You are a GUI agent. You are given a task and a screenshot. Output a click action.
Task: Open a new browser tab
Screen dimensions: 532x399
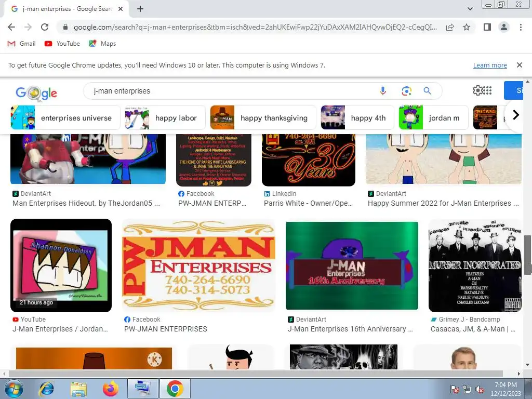coord(140,9)
